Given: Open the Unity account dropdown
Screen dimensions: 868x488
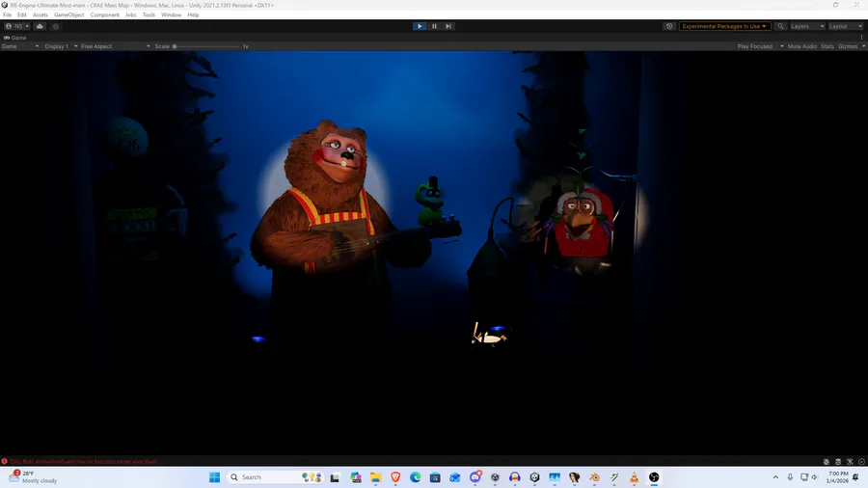Looking at the screenshot, I should (16, 26).
